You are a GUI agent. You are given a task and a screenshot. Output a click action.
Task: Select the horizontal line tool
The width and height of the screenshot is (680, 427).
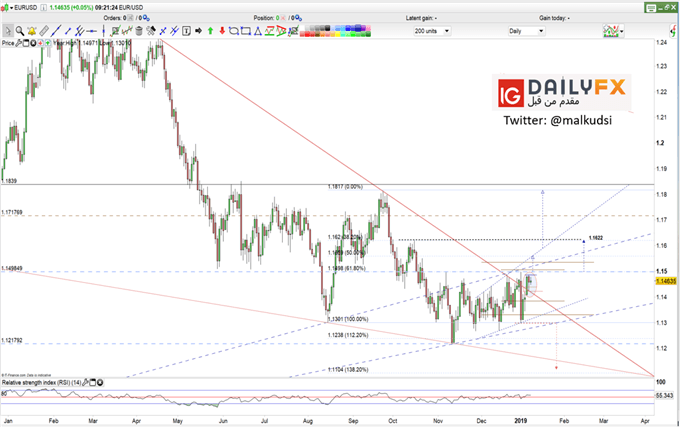coord(92,31)
